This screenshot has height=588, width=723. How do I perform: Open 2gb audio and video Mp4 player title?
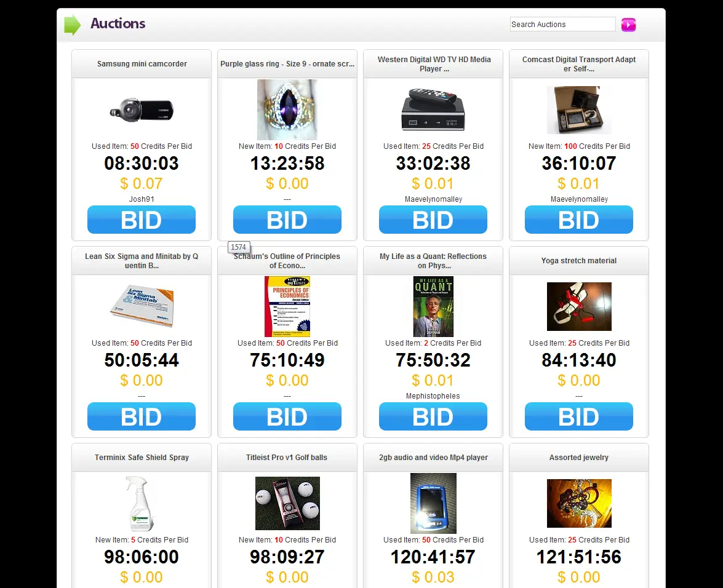(433, 458)
